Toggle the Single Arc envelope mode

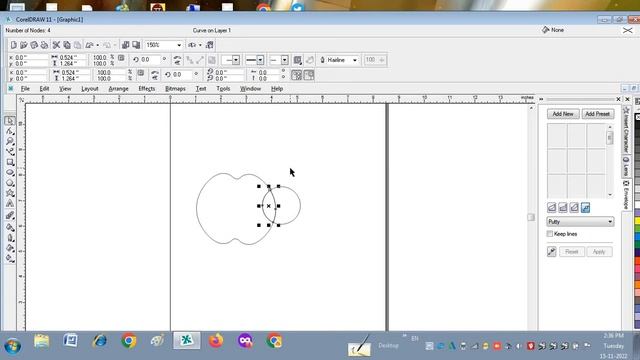click(x=563, y=208)
